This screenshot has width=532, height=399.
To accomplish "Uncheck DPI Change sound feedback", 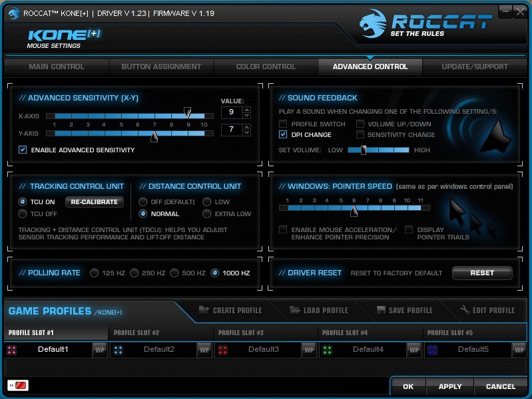I will pos(283,134).
